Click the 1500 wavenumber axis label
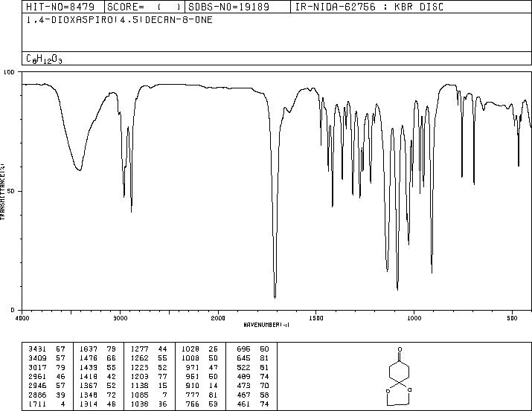Image resolution: width=532 pixels, height=411 pixels. coord(316,318)
